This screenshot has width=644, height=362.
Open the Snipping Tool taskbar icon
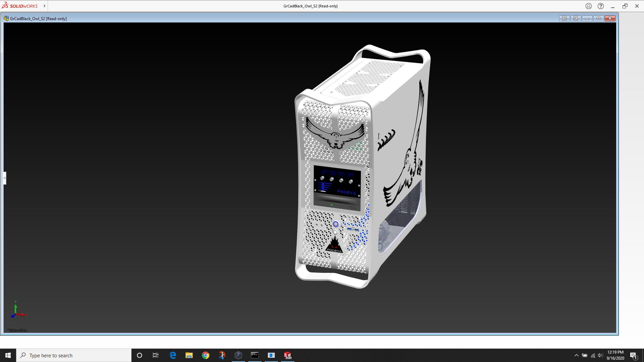(x=222, y=355)
